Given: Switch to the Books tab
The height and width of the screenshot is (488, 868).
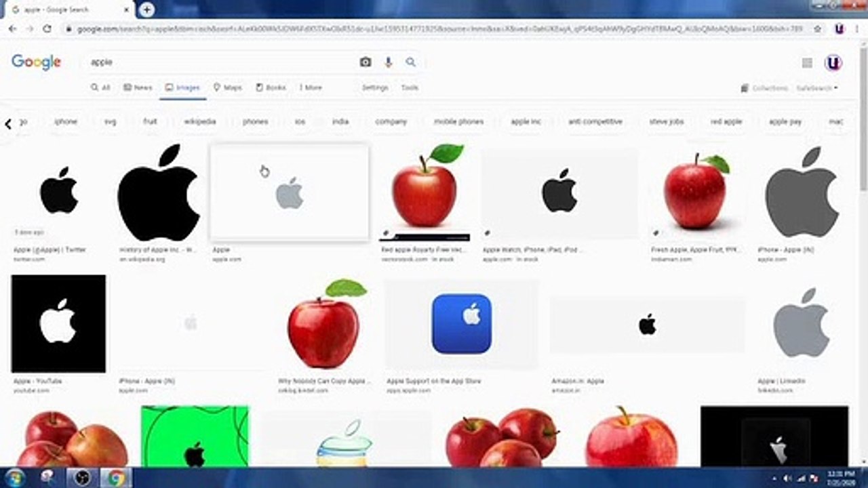Looking at the screenshot, I should pyautogui.click(x=271, y=87).
